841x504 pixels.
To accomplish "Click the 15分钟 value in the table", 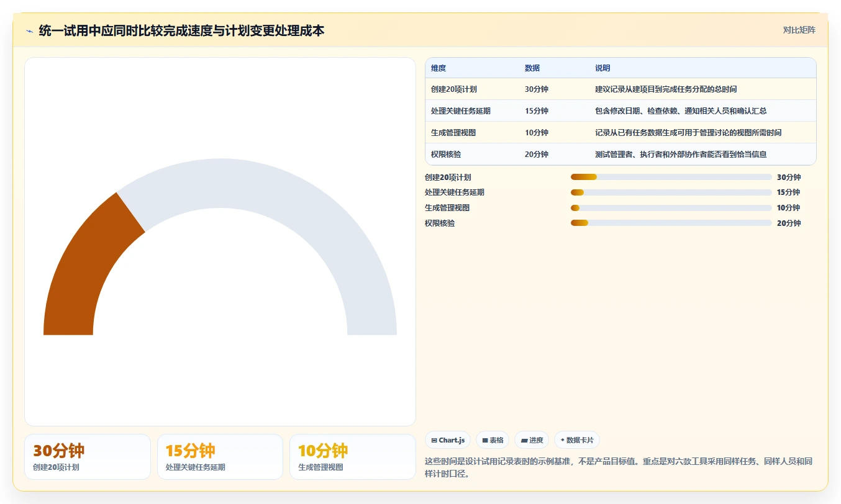I will pyautogui.click(x=537, y=111).
